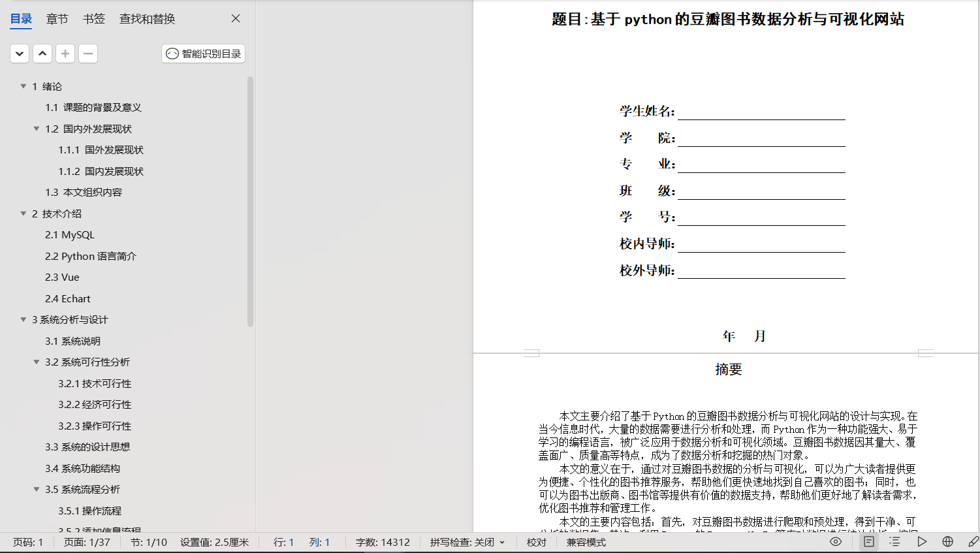Click the 摘要 heading in the document
Screen dimensions: 980x553
[x=729, y=370]
